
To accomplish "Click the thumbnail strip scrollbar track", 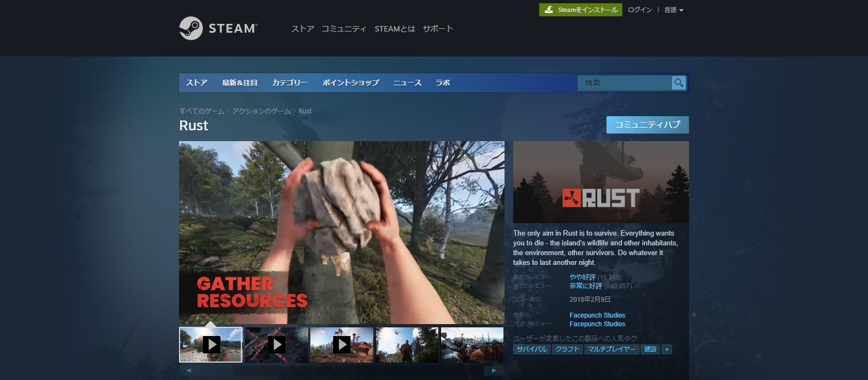I will coord(342,370).
